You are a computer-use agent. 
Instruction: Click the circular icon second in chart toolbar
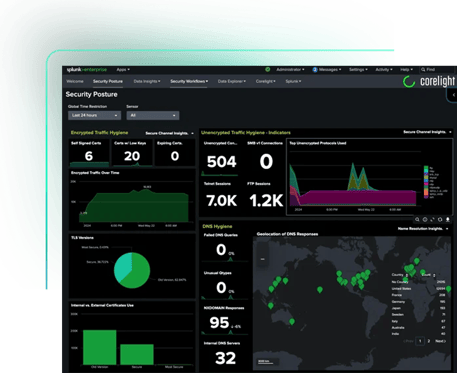(425, 219)
